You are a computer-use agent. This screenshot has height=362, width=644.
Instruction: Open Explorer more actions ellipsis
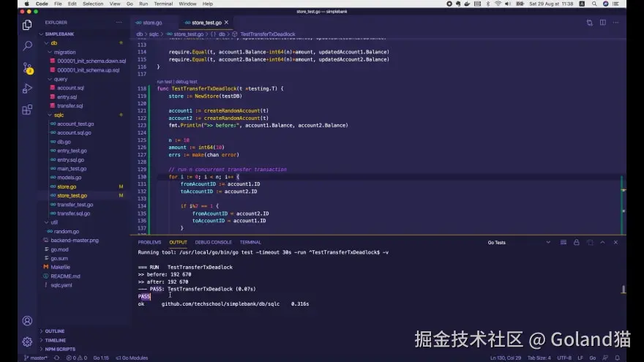[119, 23]
